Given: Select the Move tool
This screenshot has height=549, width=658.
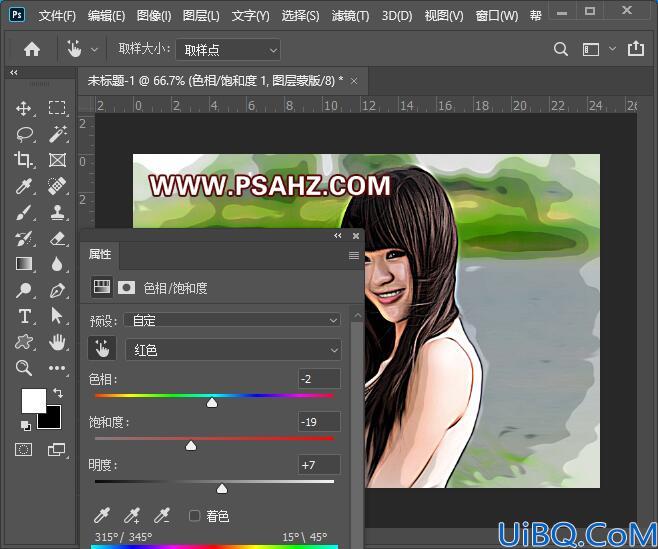Looking at the screenshot, I should click(24, 108).
